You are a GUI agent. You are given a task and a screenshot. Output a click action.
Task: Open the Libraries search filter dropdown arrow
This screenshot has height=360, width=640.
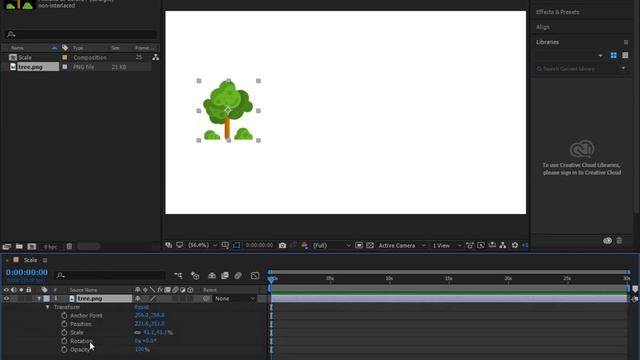(x=623, y=69)
